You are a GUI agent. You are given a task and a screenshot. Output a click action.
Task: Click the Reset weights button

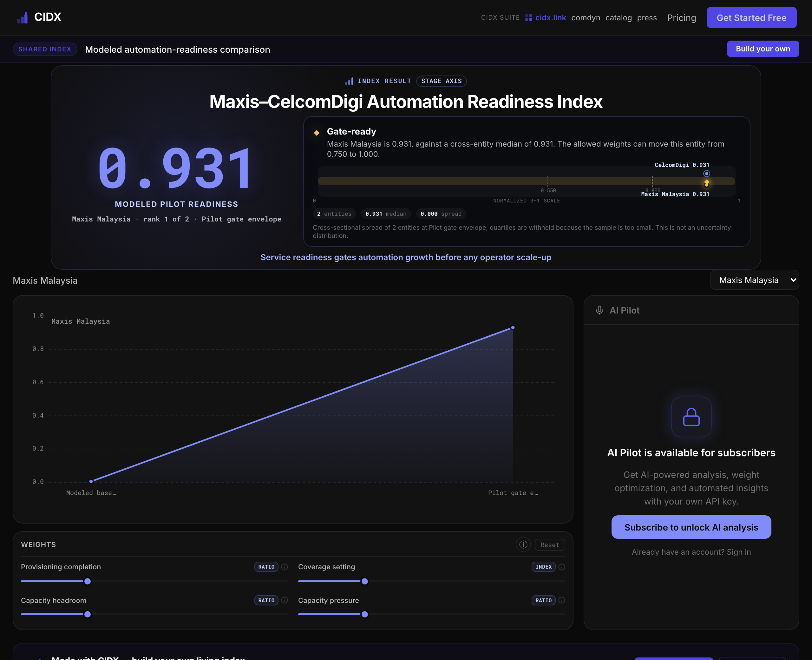pos(549,545)
